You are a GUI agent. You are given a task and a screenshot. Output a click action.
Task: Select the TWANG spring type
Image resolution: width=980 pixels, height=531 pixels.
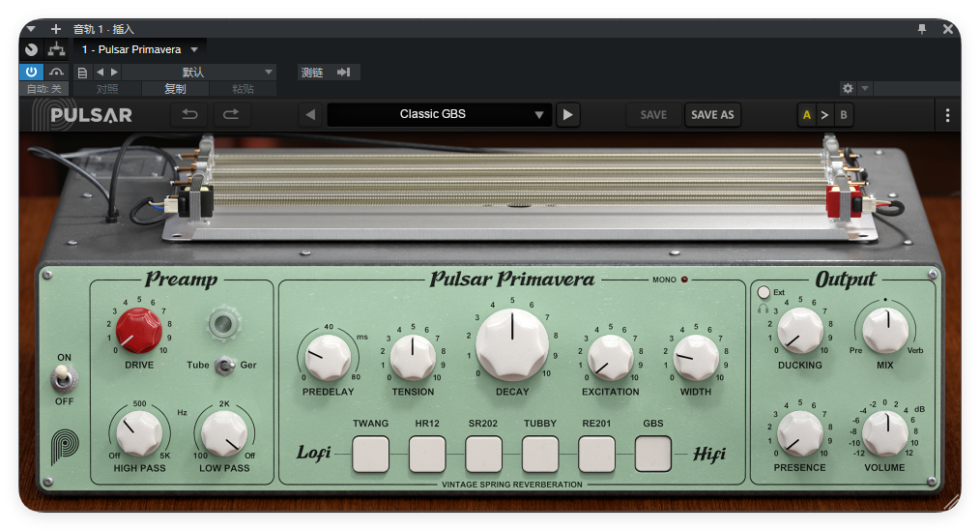[x=370, y=454]
